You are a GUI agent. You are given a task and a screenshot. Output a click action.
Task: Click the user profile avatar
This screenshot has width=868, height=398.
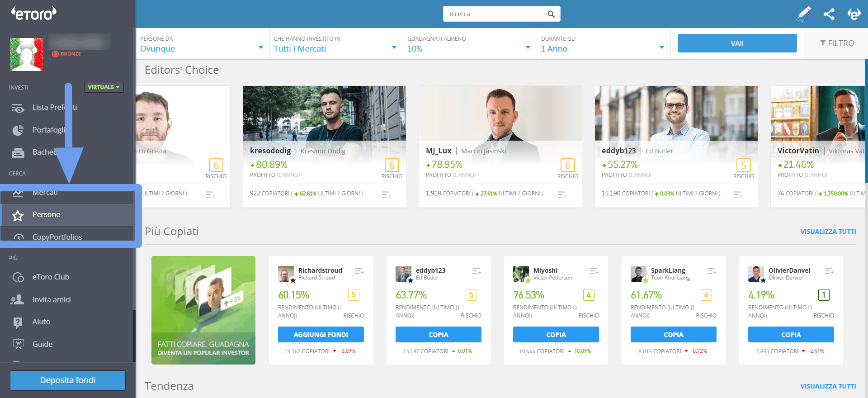click(27, 54)
